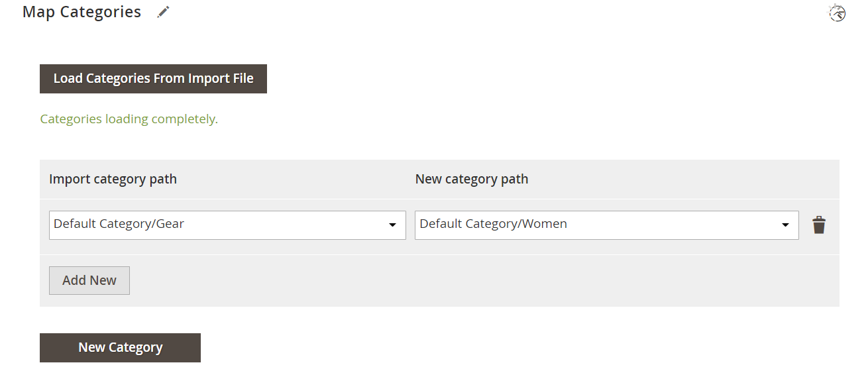The image size is (868, 371).
Task: Open the New category path select box
Action: pos(606,225)
